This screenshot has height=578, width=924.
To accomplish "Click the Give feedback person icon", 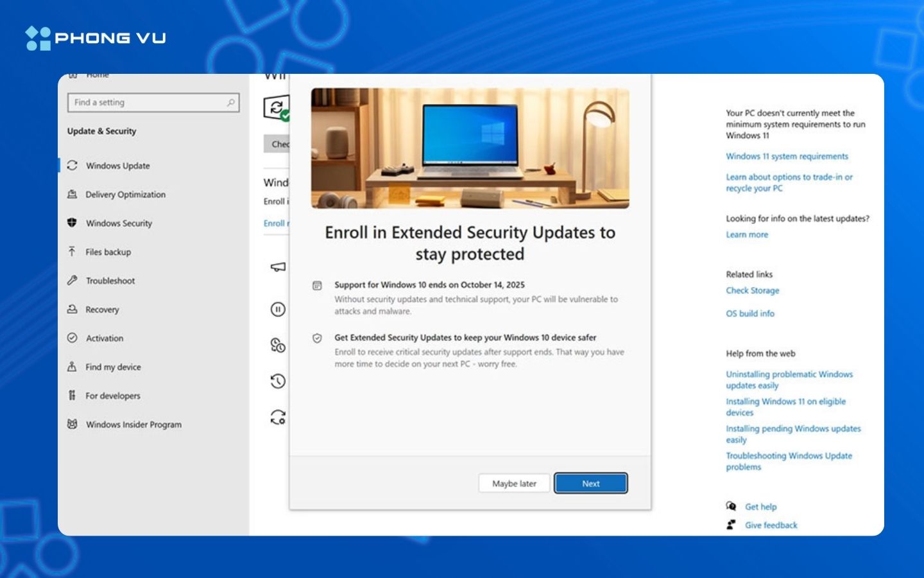I will pos(731,525).
